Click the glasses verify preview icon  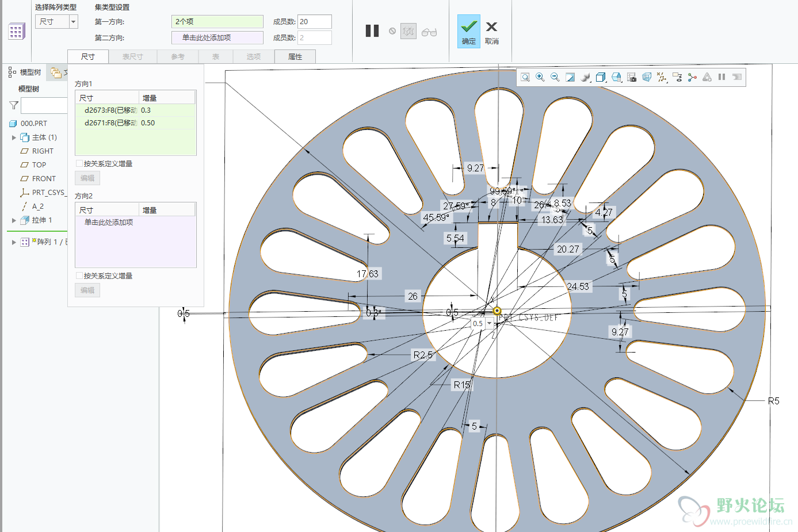[x=429, y=32]
